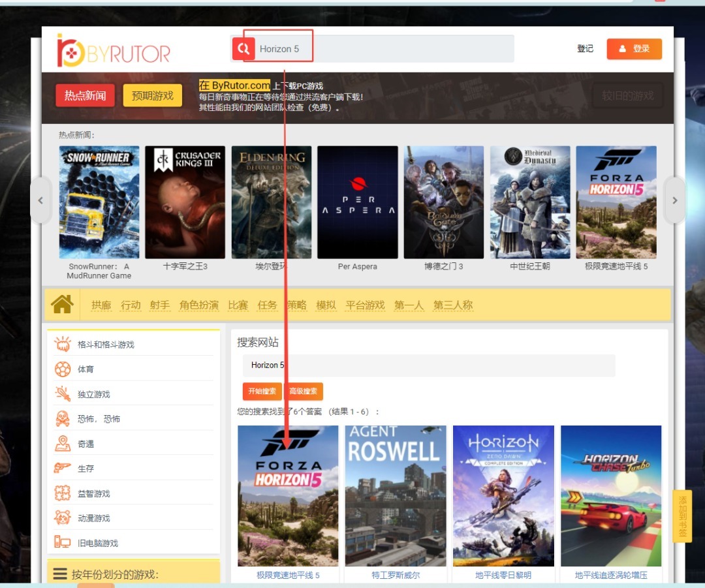Click the pistol icon for 生存
This screenshot has width=705, height=588.
[x=63, y=469]
